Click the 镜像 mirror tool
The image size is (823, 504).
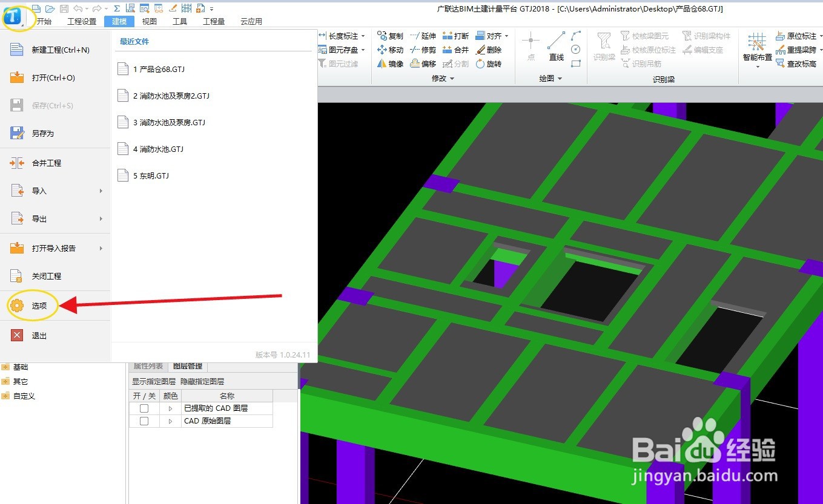[x=390, y=64]
